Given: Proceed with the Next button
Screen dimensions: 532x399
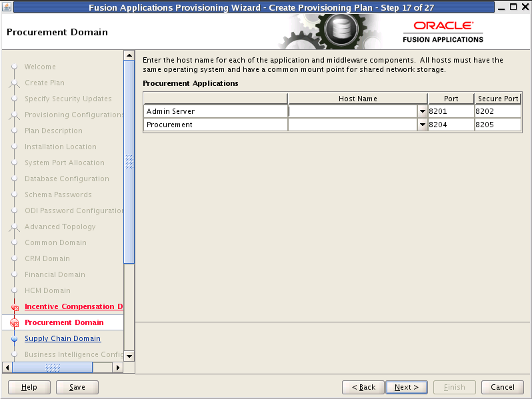Looking at the screenshot, I should pyautogui.click(x=407, y=387).
